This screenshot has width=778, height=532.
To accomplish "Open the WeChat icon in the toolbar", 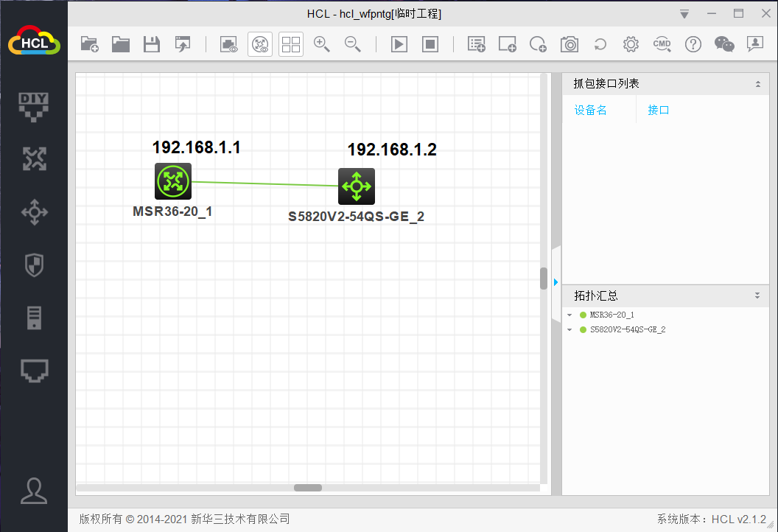I will (x=724, y=44).
